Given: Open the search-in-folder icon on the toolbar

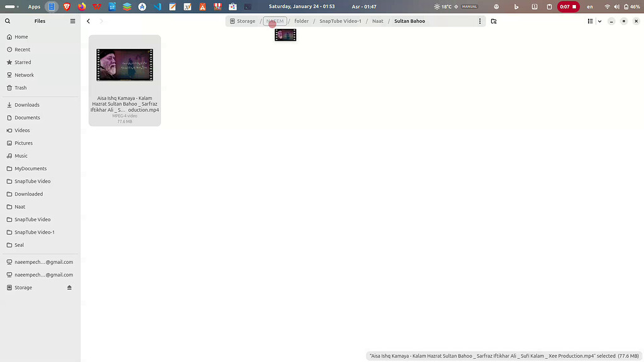Looking at the screenshot, I should [x=494, y=21].
